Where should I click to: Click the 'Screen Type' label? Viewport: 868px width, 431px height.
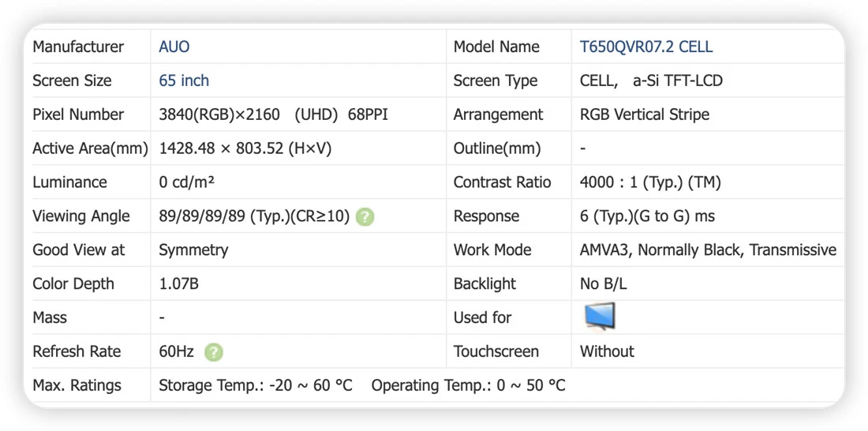[x=496, y=81]
